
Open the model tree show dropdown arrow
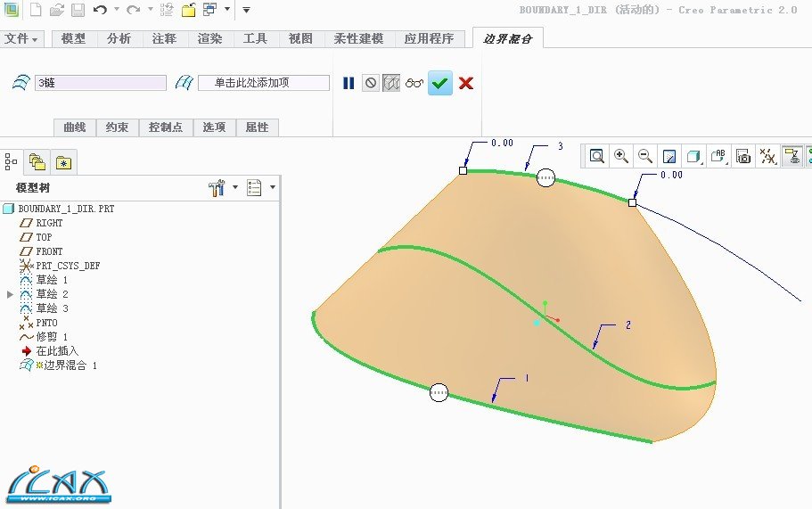273,187
